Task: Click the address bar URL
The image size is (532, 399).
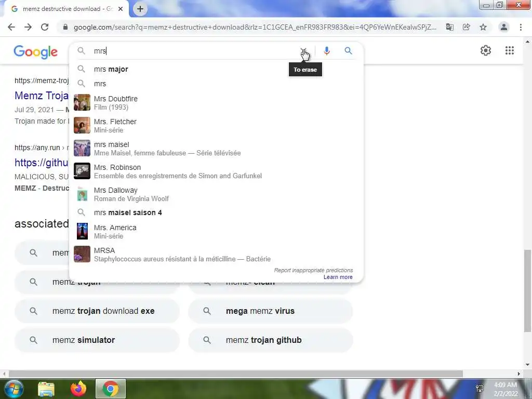Action: [255, 27]
